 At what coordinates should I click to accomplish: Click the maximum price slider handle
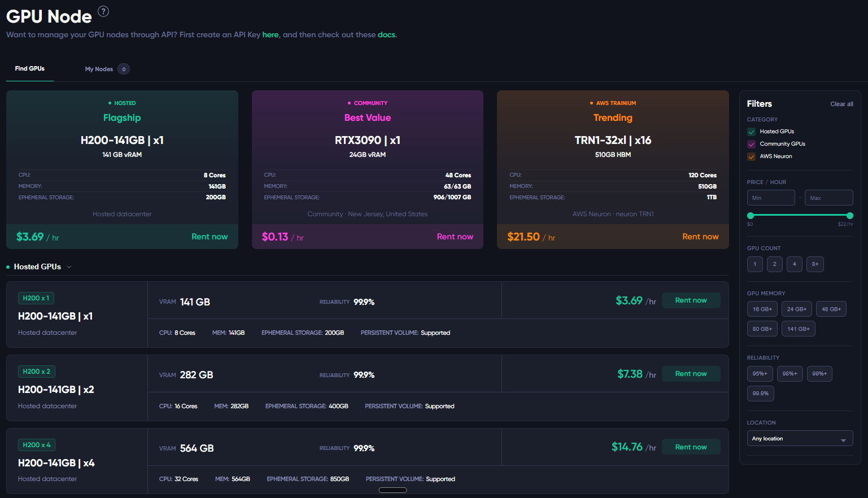[850, 216]
